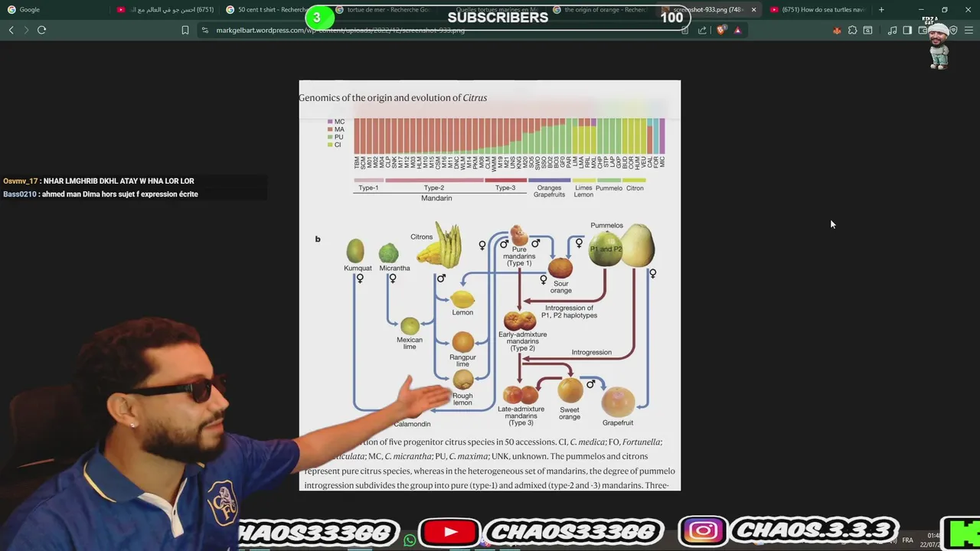Close the screenshot-933.png tab

click(x=753, y=9)
